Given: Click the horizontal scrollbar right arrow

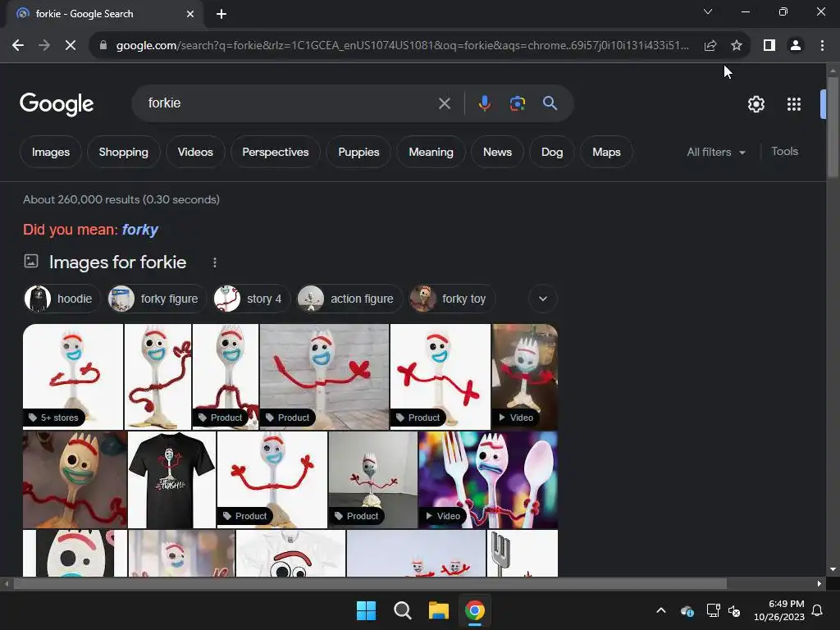Looking at the screenshot, I should tap(819, 583).
